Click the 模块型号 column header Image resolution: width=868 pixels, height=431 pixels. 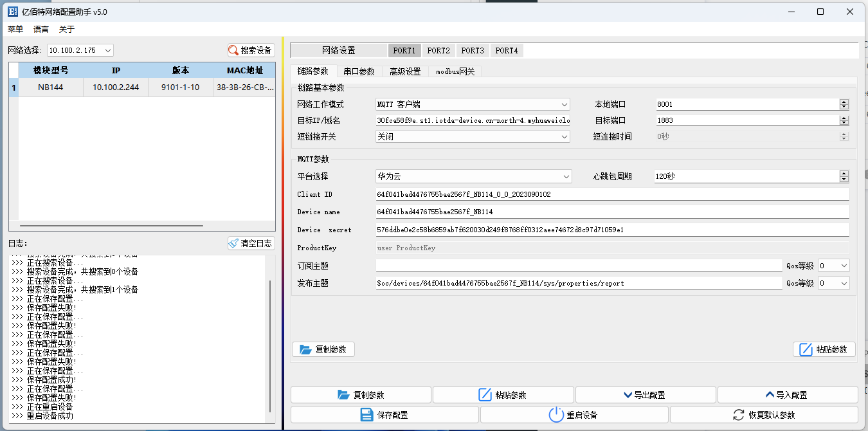[x=51, y=70]
